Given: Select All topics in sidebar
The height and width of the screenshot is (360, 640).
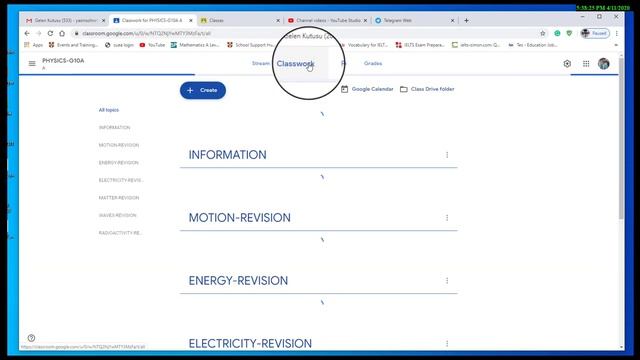Looking at the screenshot, I should 109,110.
